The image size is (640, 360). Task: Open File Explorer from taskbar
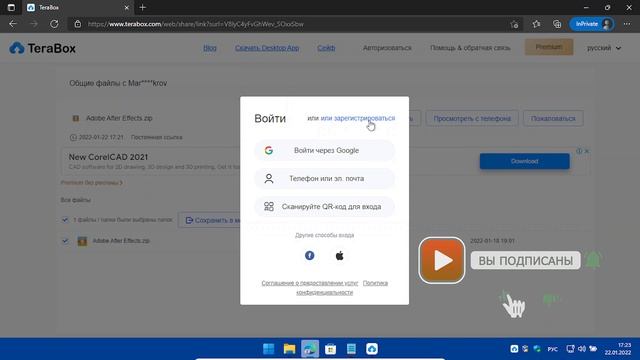click(x=289, y=349)
